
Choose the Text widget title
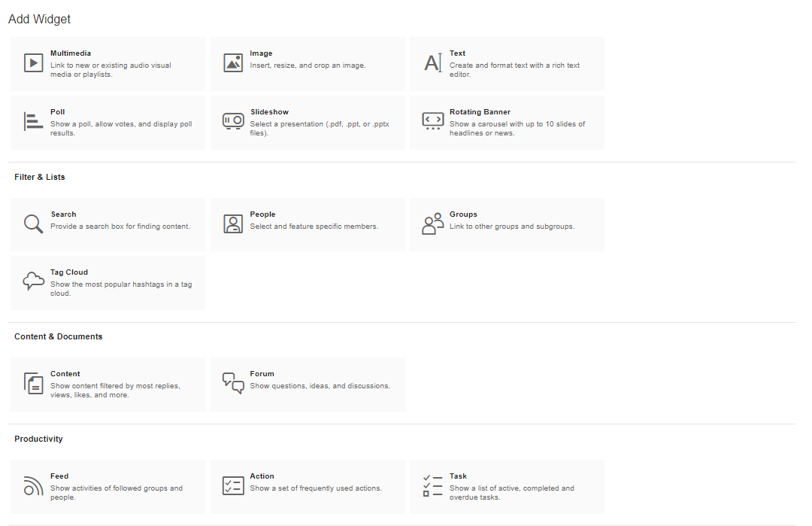(457, 53)
